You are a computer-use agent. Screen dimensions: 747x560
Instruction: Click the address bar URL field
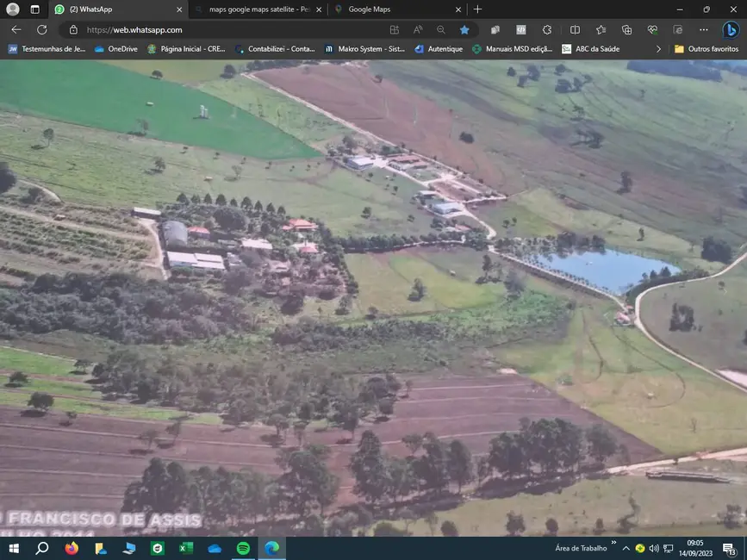coord(172,28)
